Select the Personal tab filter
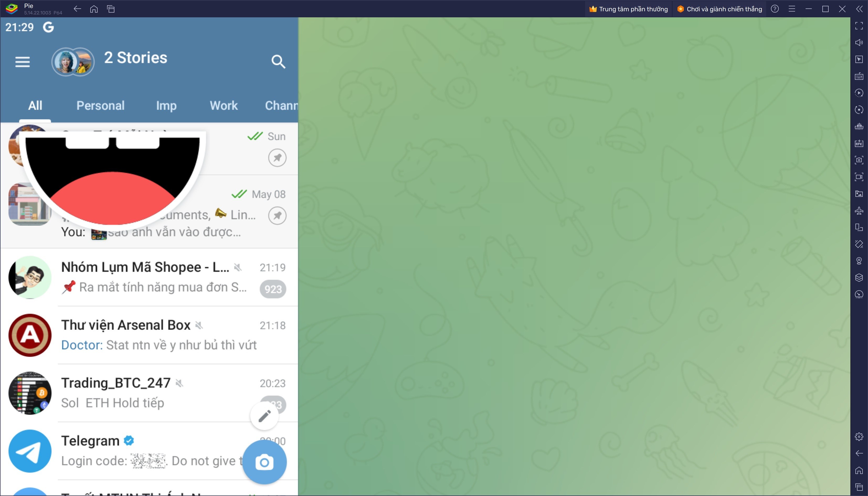Viewport: 868px width, 496px height. tap(100, 105)
